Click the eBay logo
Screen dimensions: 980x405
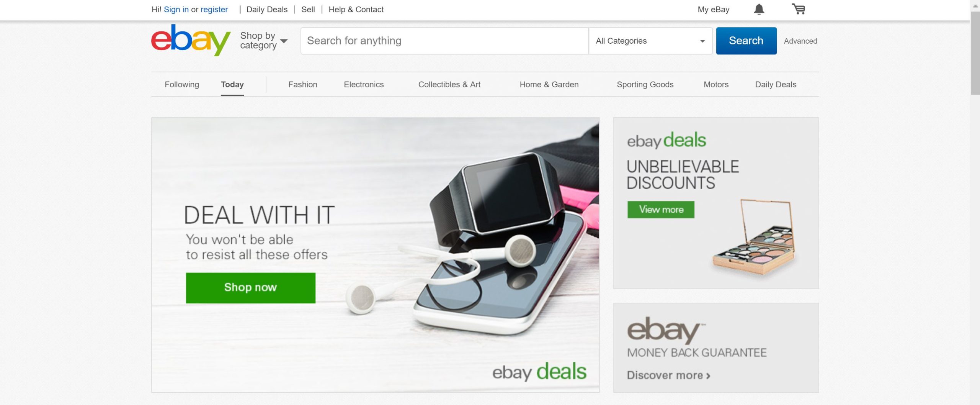[x=191, y=40]
